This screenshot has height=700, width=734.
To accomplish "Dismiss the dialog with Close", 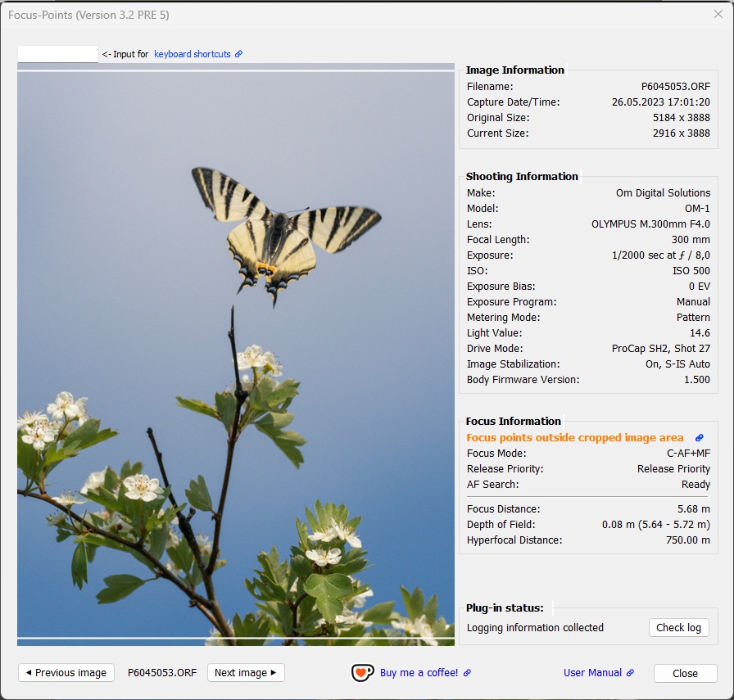I will point(685,673).
